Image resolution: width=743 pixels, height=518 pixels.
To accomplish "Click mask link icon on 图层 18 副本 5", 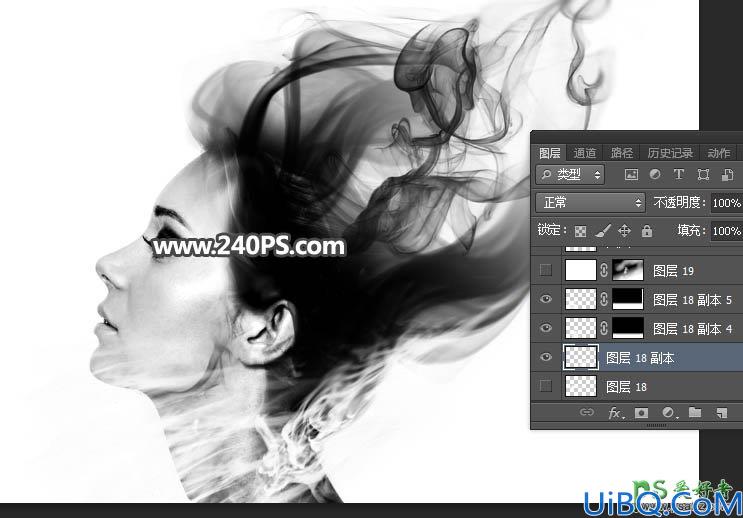I will (604, 299).
